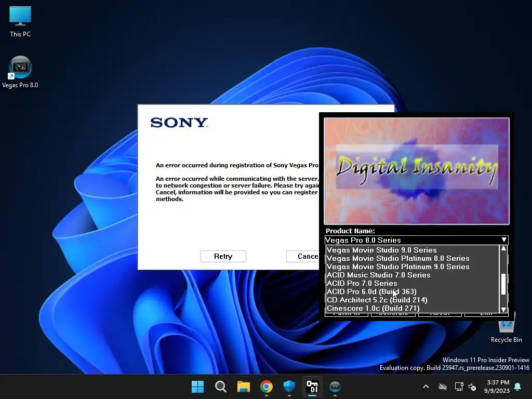Click the Product Name combo box field
532x399 pixels.
(x=416, y=240)
